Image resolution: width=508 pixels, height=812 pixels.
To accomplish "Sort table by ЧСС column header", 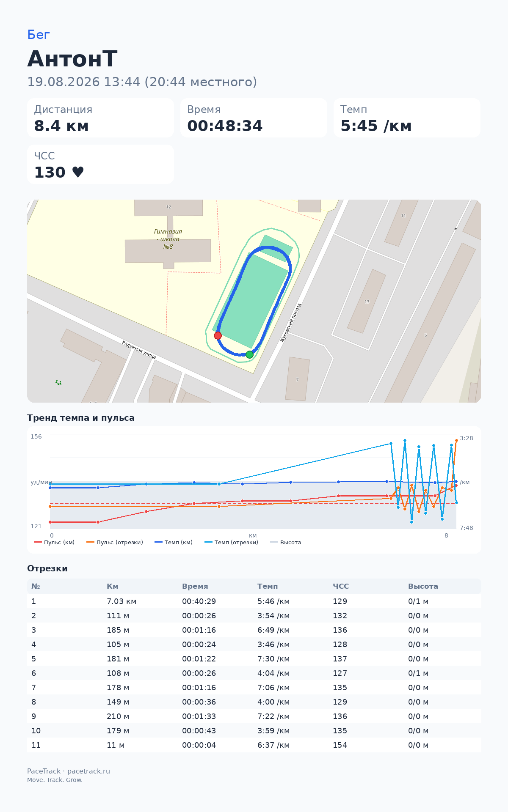I will pos(341,586).
